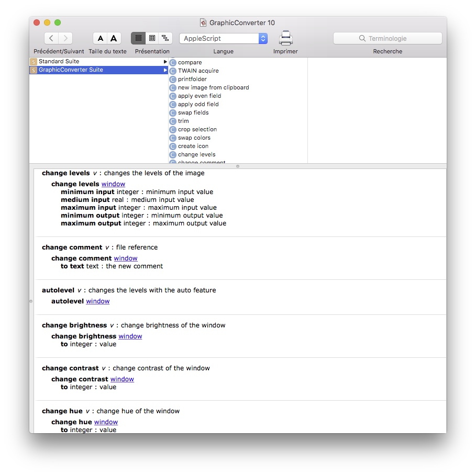Click the change brightness definition heading
This screenshot has height=475, width=476.
pyautogui.click(x=134, y=325)
